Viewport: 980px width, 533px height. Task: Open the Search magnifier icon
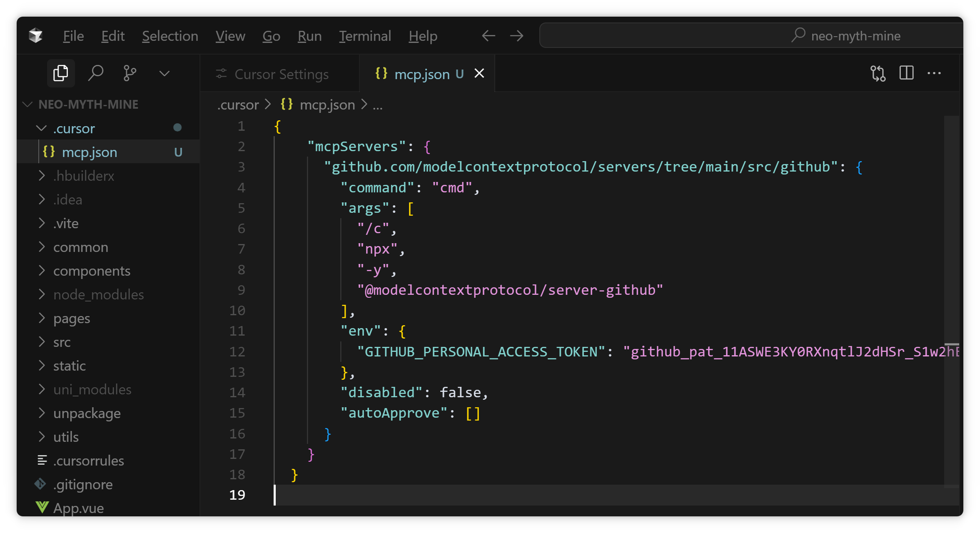[95, 73]
